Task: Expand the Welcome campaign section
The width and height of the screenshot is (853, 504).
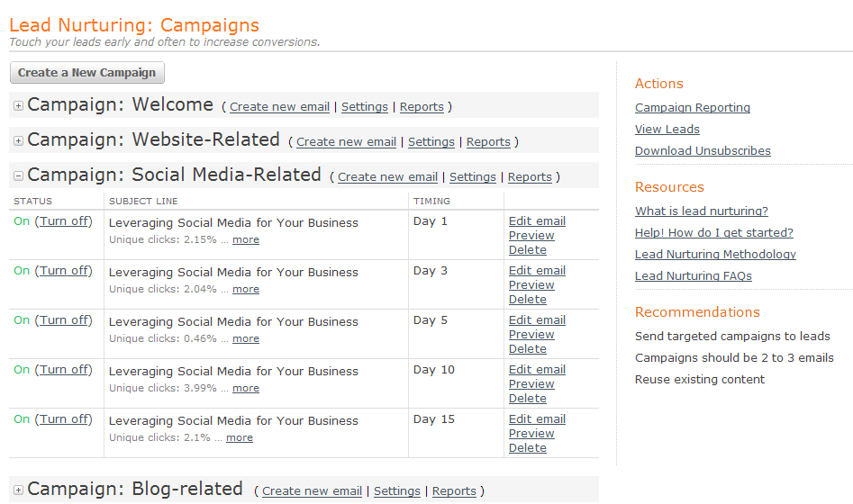Action: [x=18, y=106]
